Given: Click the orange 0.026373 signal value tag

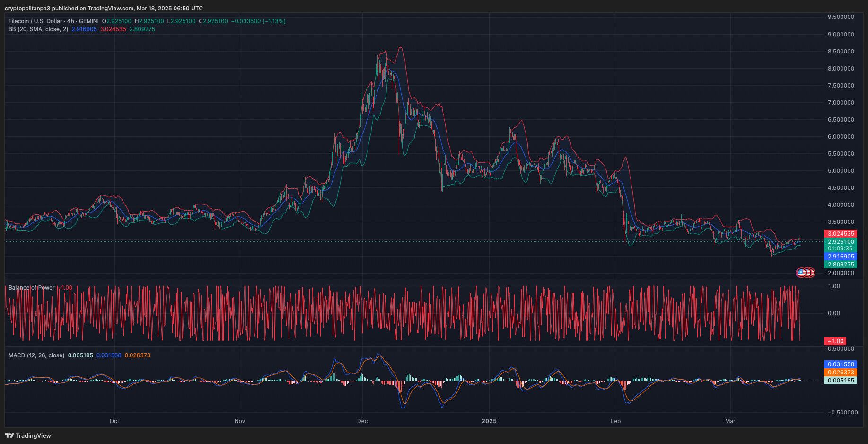Looking at the screenshot, I should click(841, 373).
